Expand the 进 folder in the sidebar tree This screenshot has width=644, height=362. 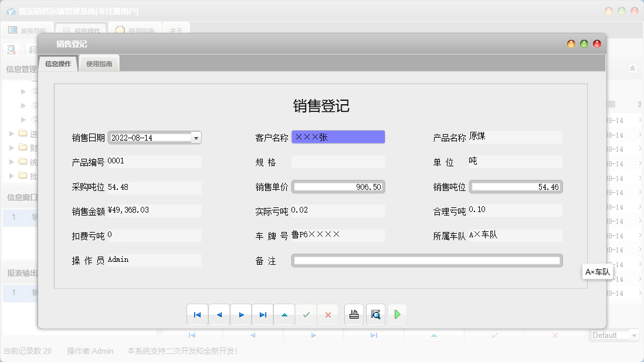click(11, 133)
